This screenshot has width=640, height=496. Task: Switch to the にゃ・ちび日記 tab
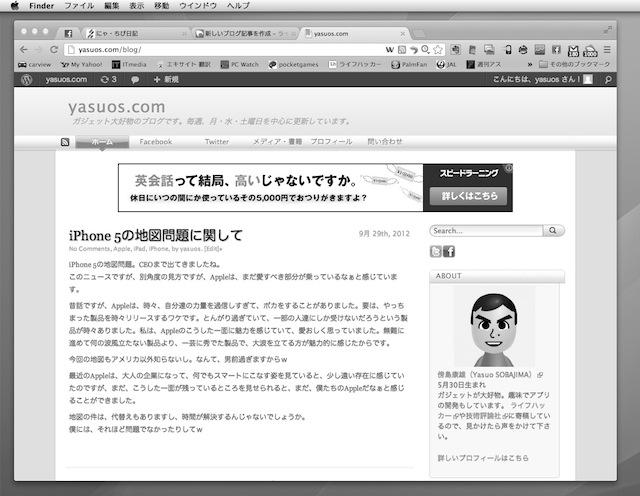(135, 33)
